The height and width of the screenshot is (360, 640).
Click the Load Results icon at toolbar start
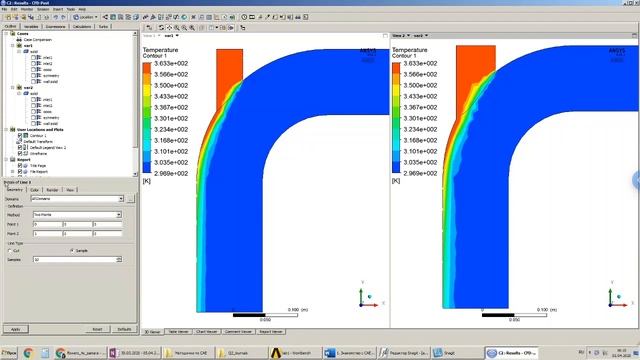pyautogui.click(x=8, y=17)
